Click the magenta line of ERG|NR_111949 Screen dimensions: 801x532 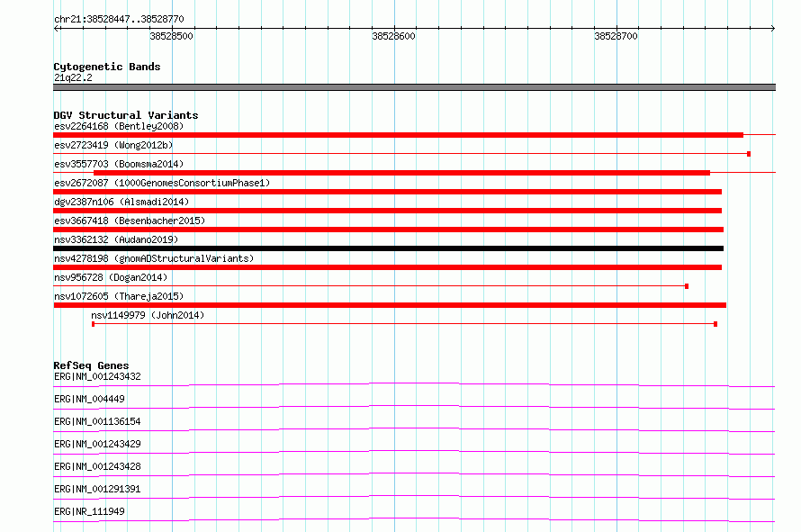(x=414, y=519)
